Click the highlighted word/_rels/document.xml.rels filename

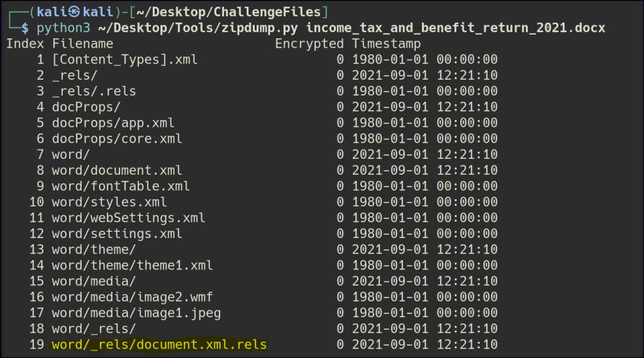click(160, 344)
